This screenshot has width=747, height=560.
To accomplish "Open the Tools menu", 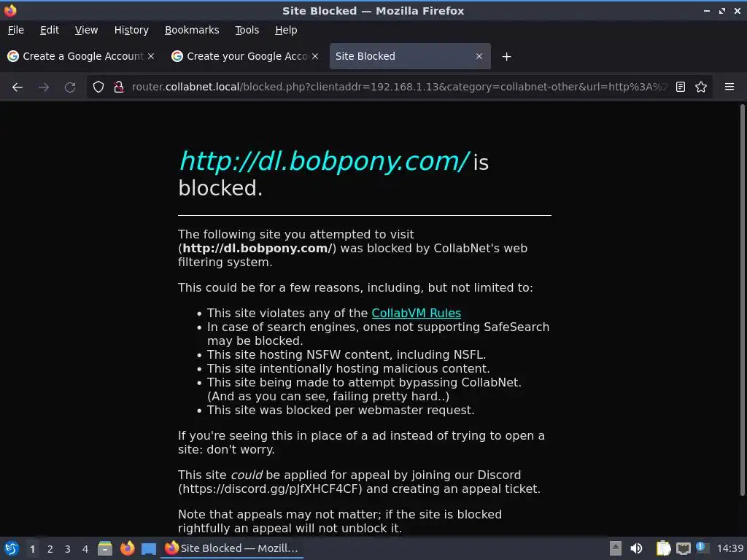I will 247,30.
